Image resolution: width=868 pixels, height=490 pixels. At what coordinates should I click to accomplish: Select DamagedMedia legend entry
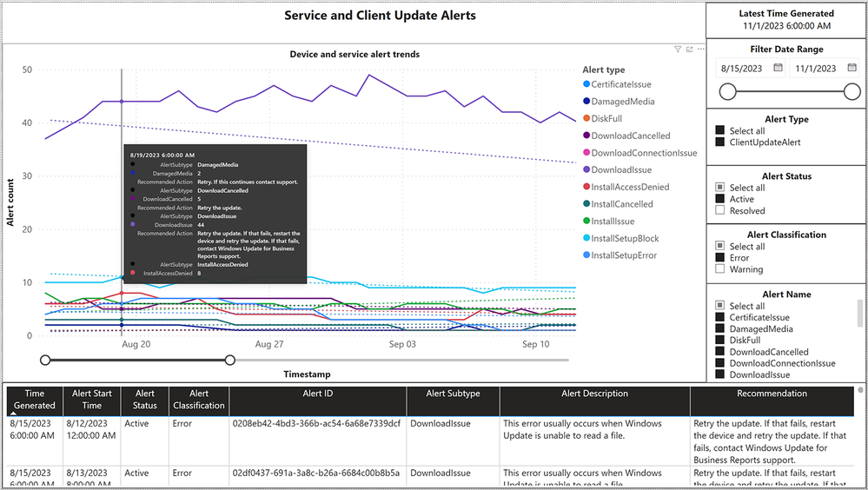[x=619, y=102]
